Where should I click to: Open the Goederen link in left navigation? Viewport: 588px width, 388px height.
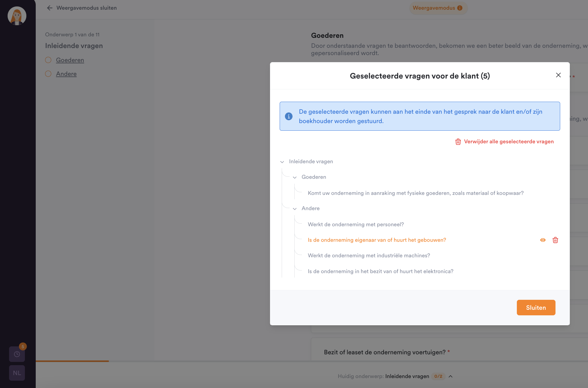(70, 60)
